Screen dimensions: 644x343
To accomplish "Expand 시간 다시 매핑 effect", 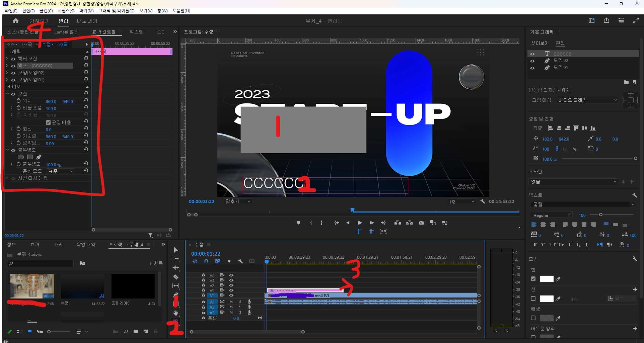I will [7, 178].
